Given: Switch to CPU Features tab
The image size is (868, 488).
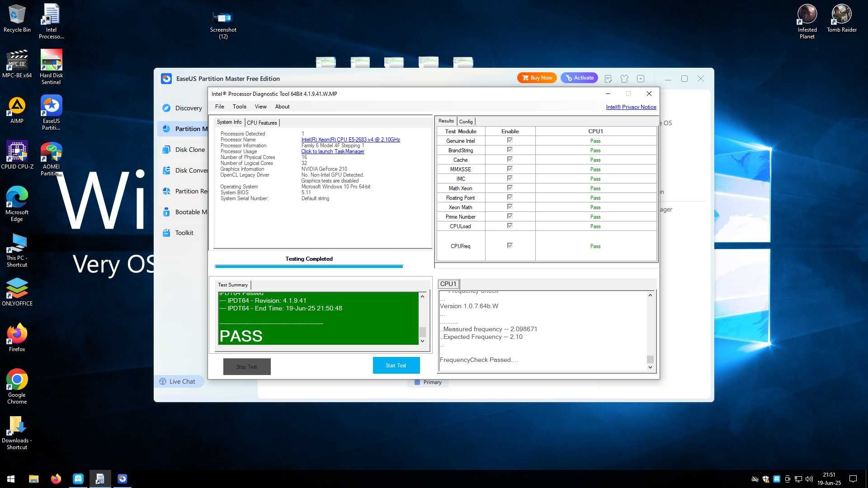Looking at the screenshot, I should (262, 122).
